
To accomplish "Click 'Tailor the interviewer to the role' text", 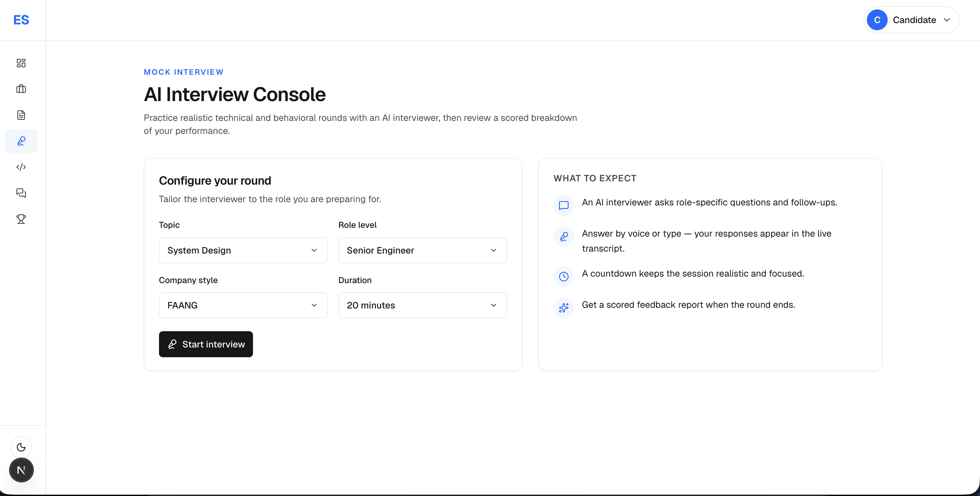I will (x=270, y=199).
